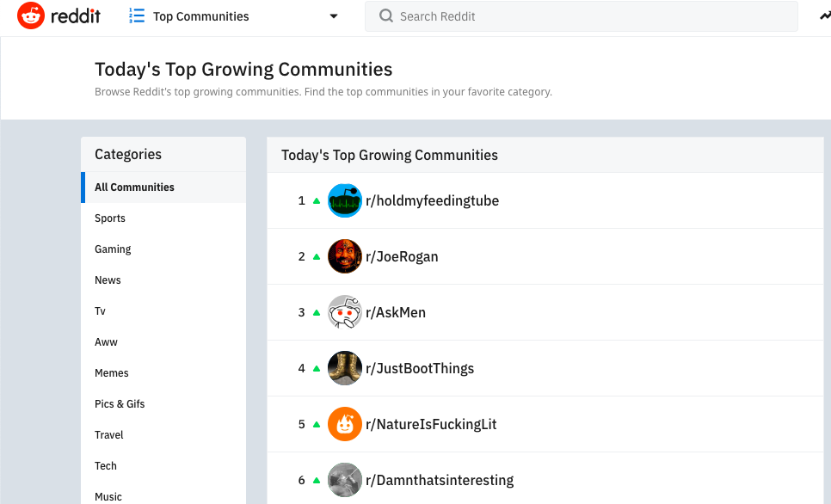Choose the Memes category
The width and height of the screenshot is (831, 504).
pos(112,373)
